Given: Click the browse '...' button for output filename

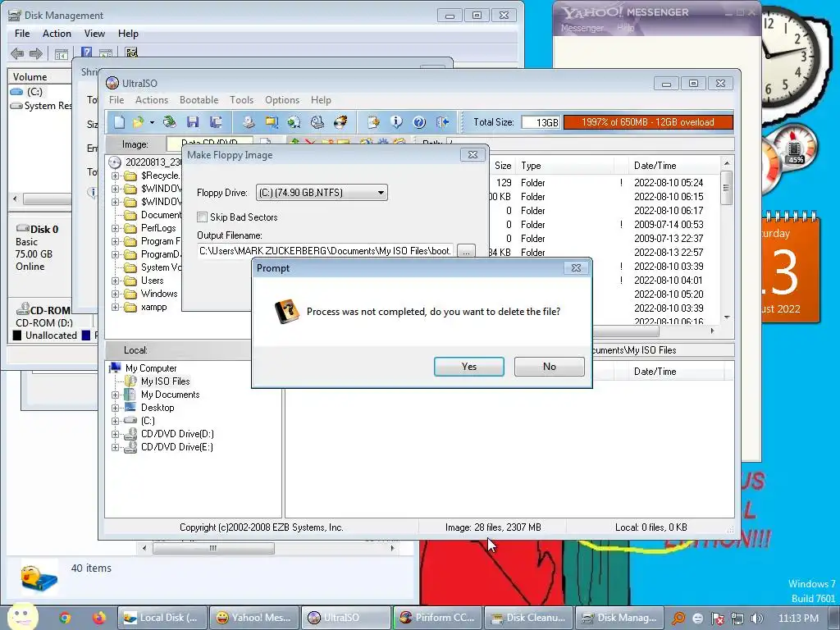Looking at the screenshot, I should pos(466,251).
